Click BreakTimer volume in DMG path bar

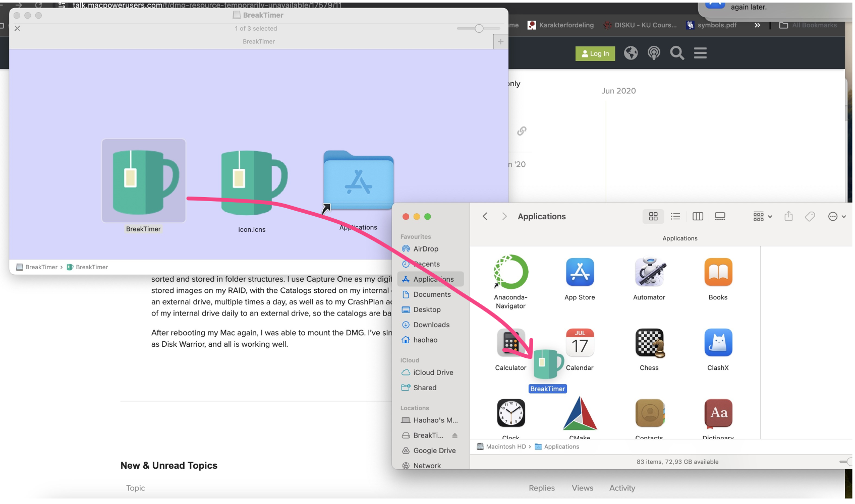coord(37,267)
